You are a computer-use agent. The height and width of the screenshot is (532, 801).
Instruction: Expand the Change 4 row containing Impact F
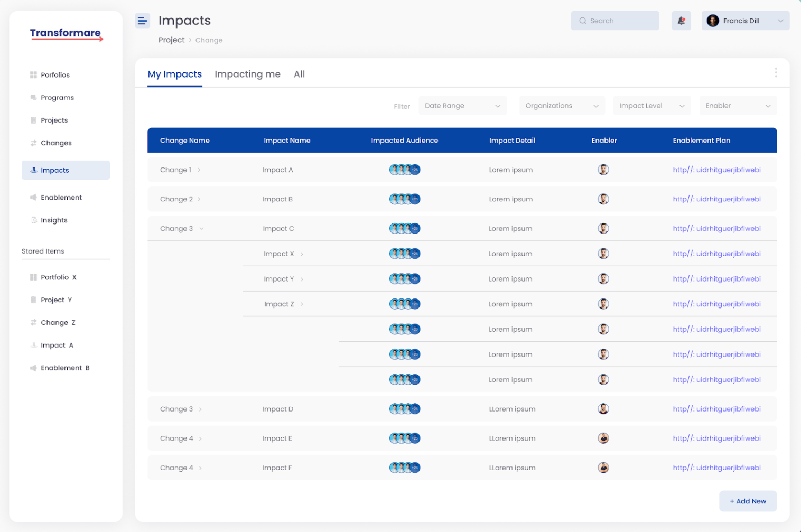[200, 468]
